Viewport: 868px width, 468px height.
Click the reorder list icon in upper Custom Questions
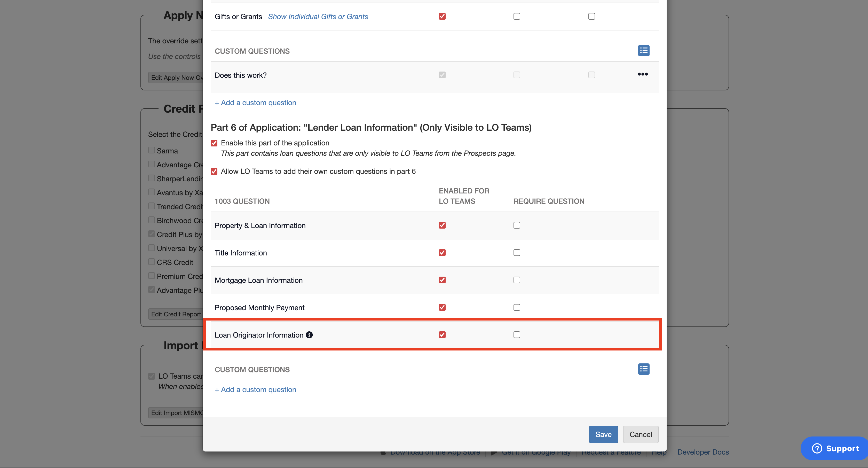644,51
